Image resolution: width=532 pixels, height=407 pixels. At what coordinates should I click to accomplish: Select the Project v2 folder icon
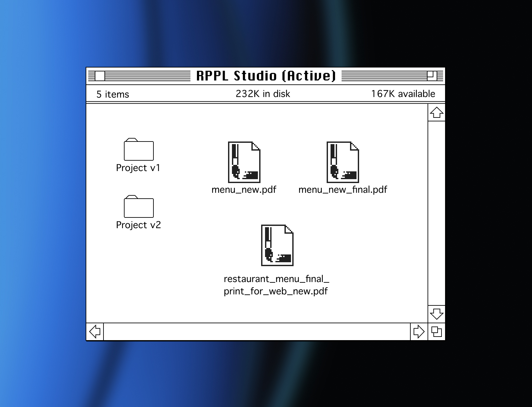tap(139, 206)
